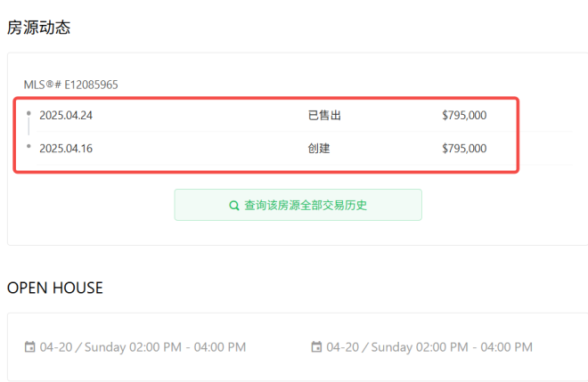Image resolution: width=588 pixels, height=382 pixels.
Task: Open 查询该房源全部交易历史 to view full history
Action: (298, 205)
